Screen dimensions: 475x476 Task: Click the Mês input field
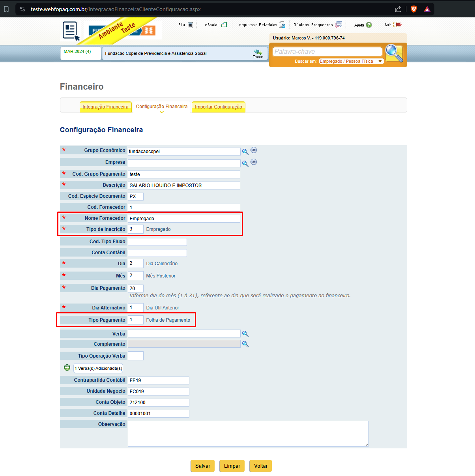136,276
